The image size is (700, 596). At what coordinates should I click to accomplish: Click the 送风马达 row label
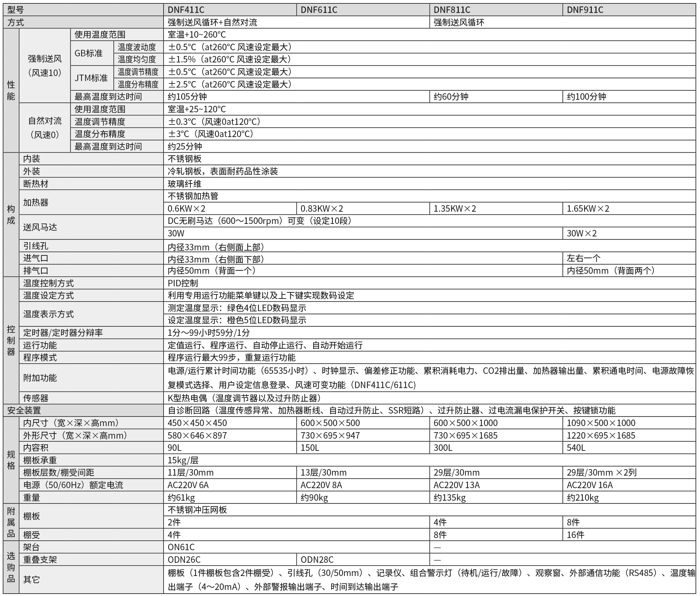[x=91, y=227]
